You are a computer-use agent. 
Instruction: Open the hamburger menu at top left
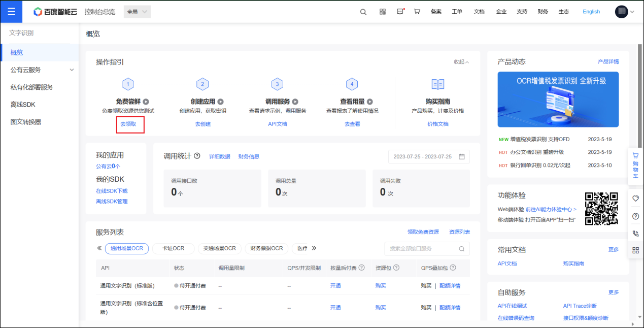coord(11,11)
